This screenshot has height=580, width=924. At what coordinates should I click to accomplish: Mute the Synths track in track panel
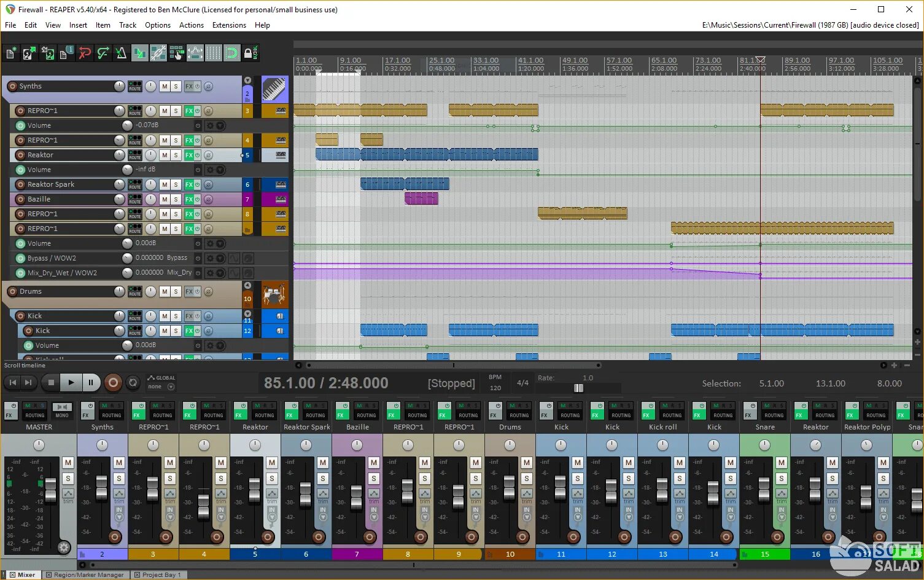pos(165,87)
